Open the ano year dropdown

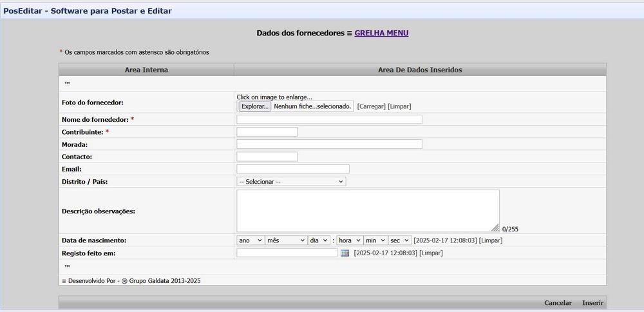(251, 240)
